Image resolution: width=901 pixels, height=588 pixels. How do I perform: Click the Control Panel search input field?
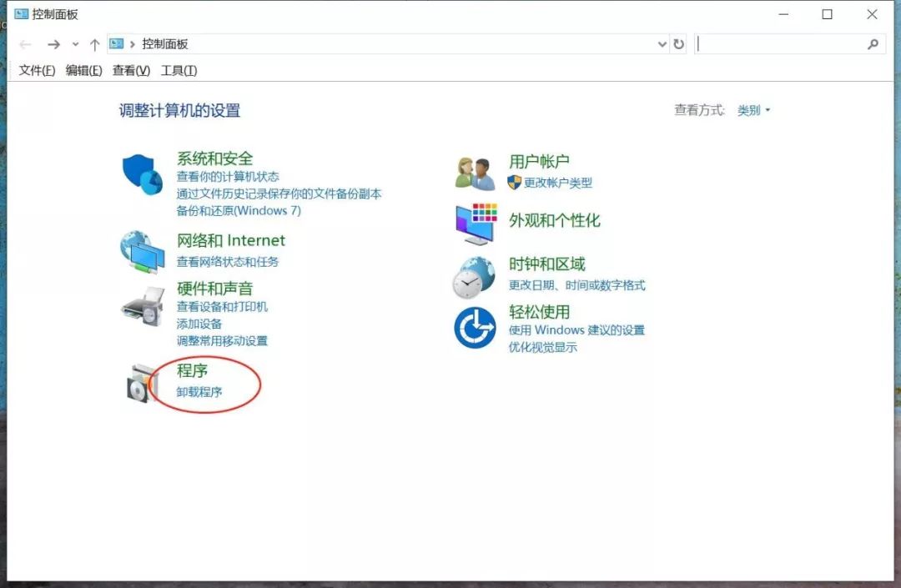coord(789,44)
